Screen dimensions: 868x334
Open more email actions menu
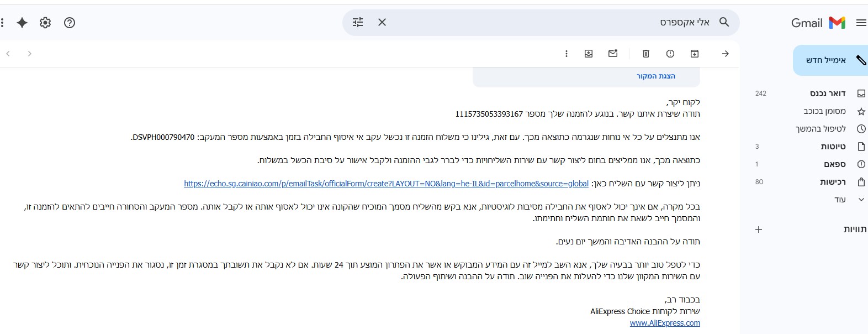tap(567, 54)
